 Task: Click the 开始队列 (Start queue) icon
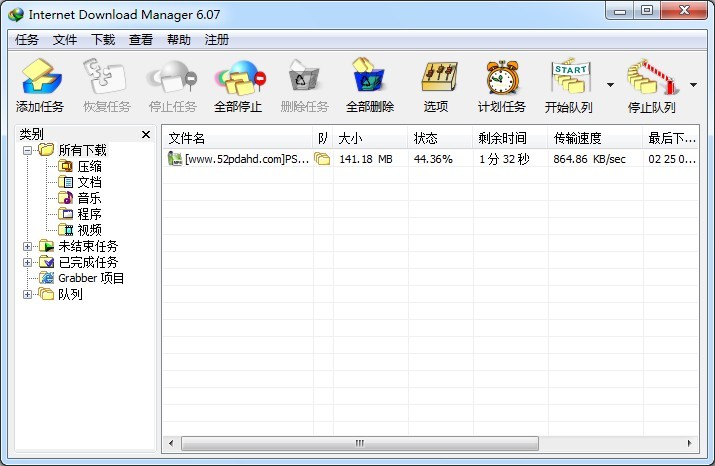pyautogui.click(x=568, y=80)
